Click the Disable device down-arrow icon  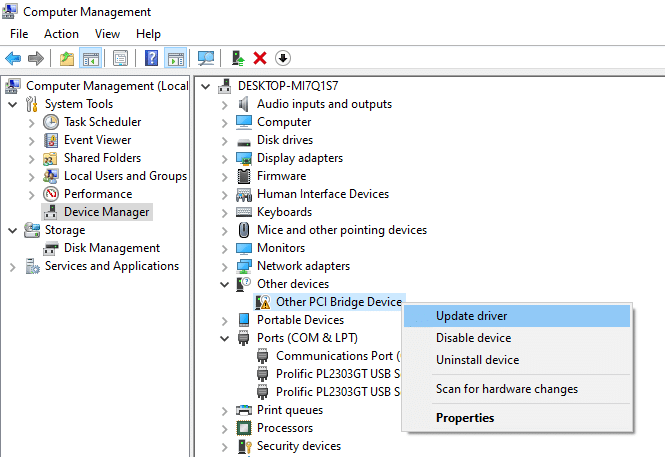(283, 58)
